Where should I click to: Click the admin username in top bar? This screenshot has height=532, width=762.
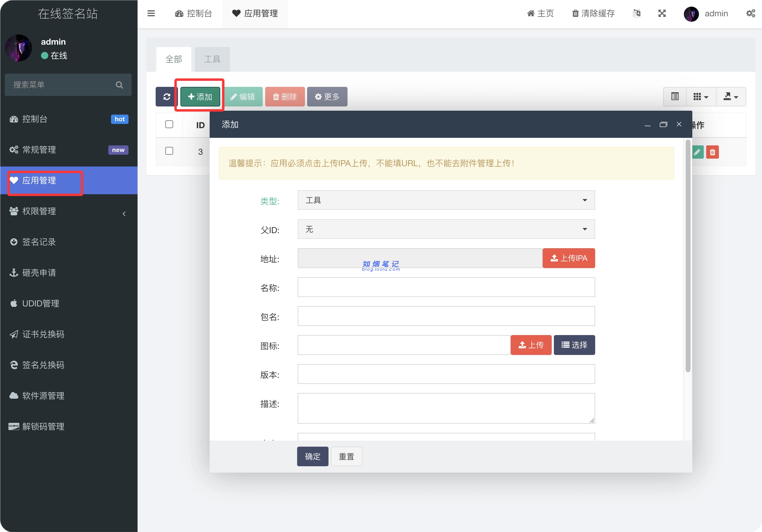[x=716, y=14]
